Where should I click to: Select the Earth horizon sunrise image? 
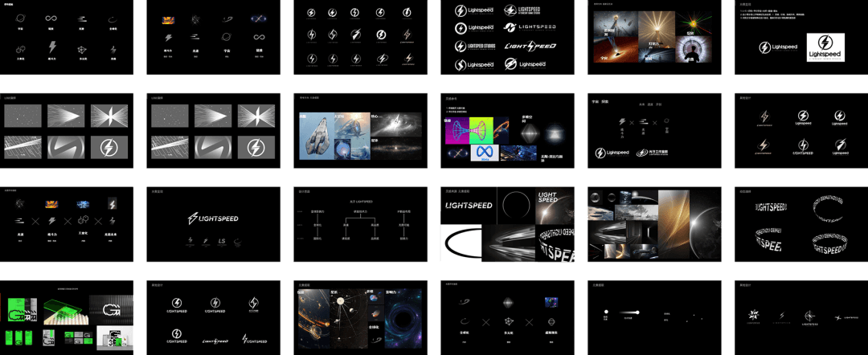[706, 224]
